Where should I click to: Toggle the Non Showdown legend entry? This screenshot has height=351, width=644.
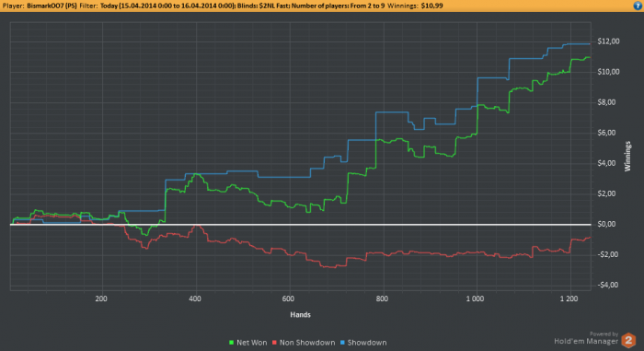coord(304,343)
